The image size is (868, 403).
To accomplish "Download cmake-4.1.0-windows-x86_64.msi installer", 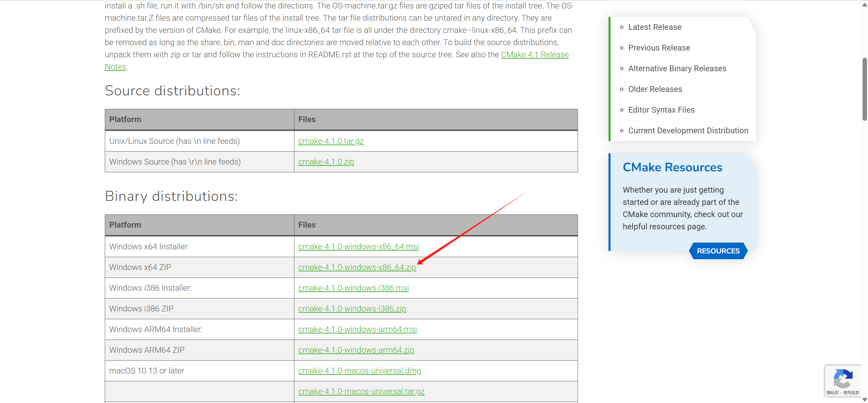I will [359, 247].
